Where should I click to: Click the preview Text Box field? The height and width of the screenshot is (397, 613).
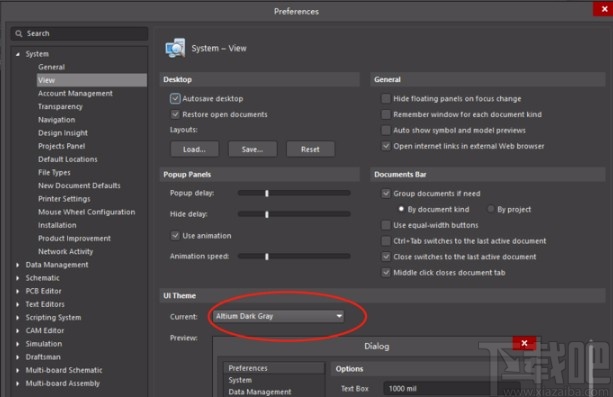coord(452,388)
